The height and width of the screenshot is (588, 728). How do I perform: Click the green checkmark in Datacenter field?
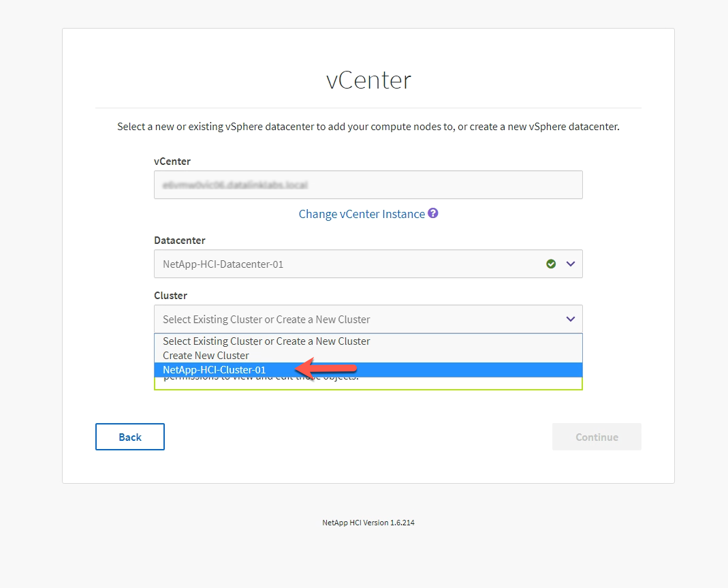(551, 264)
